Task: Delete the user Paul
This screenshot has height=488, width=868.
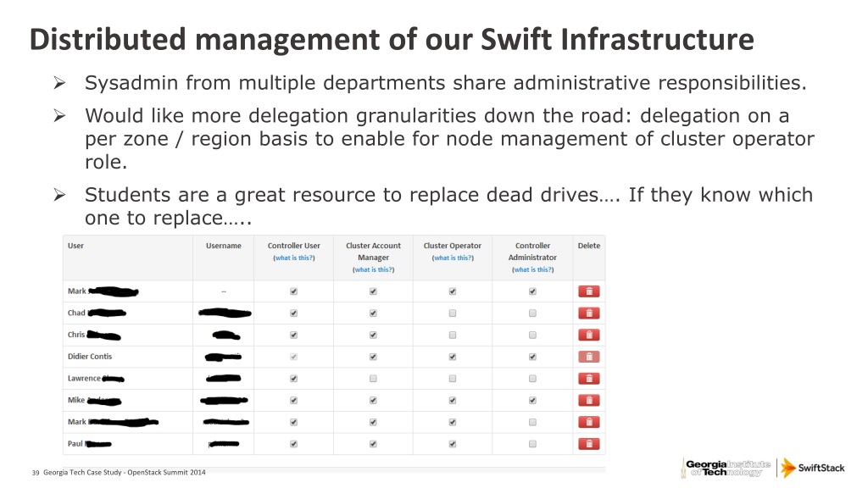Action: 588,443
